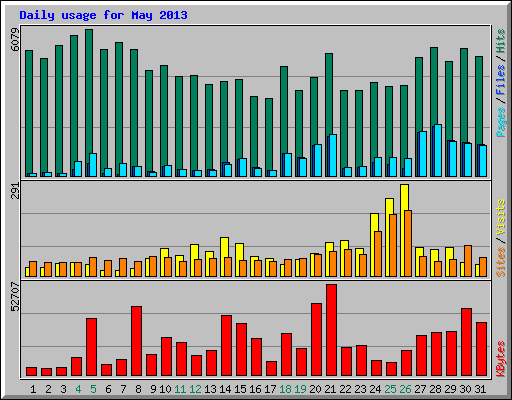The height and width of the screenshot is (400, 512).
Task: Click day 8 on the x-axis
Action: point(138,389)
